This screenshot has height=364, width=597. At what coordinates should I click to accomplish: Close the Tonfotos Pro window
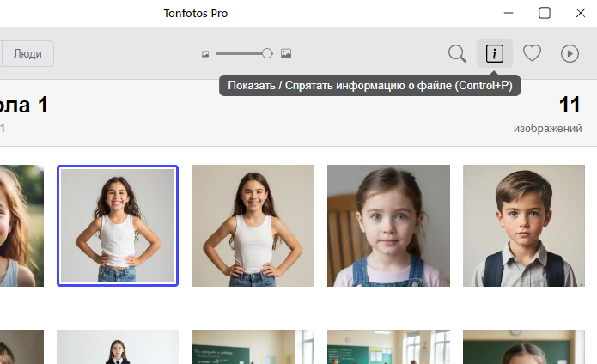pos(582,13)
